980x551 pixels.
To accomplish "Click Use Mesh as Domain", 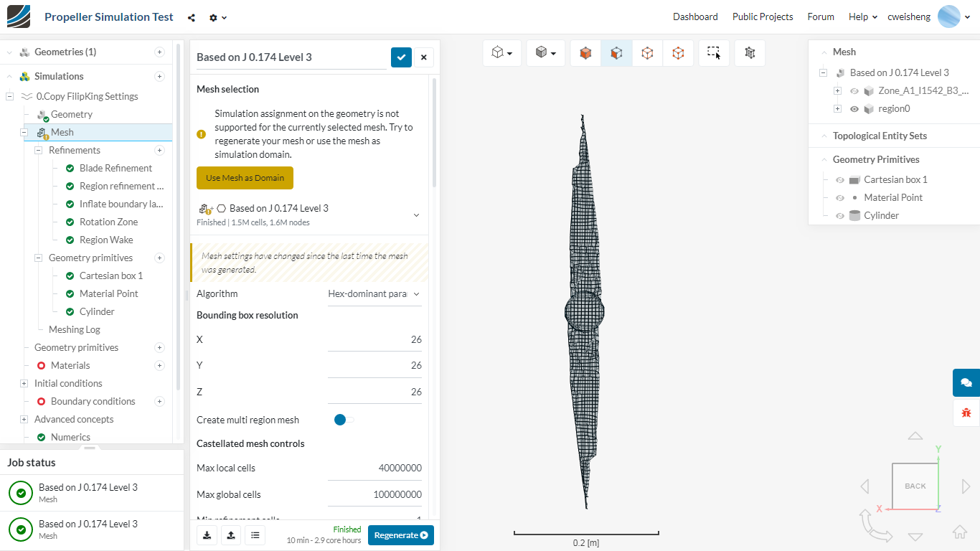I will click(x=245, y=178).
